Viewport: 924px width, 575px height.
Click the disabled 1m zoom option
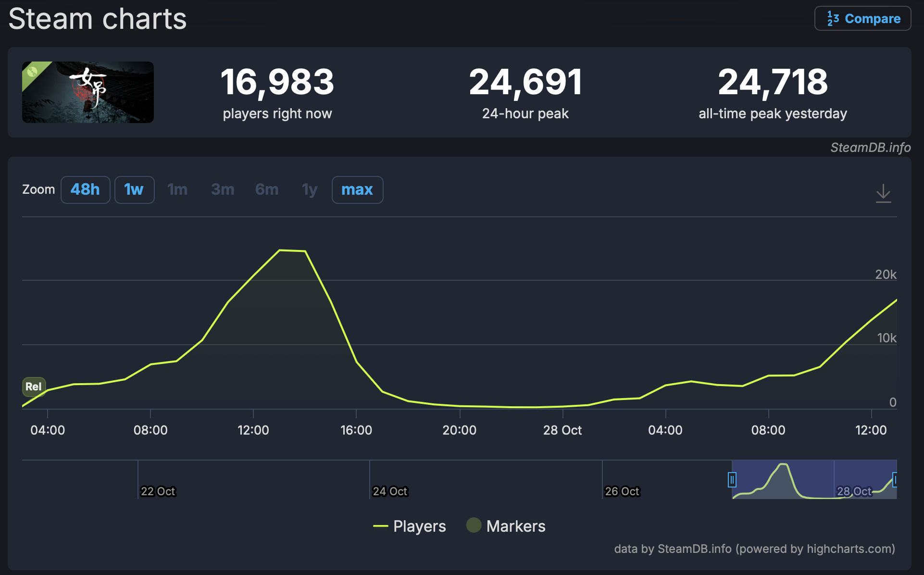(177, 190)
